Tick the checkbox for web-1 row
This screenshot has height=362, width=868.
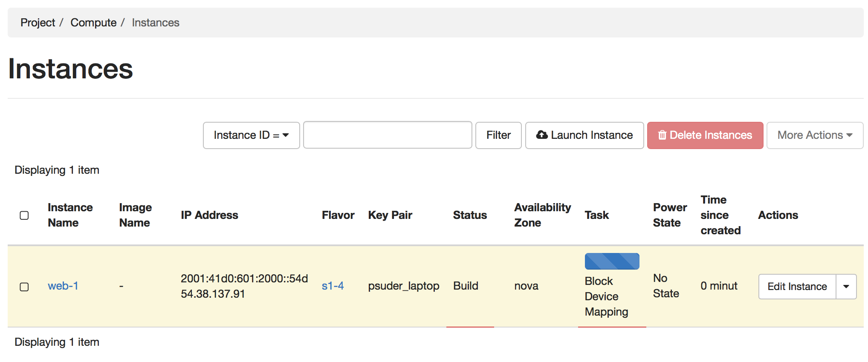coord(24,287)
